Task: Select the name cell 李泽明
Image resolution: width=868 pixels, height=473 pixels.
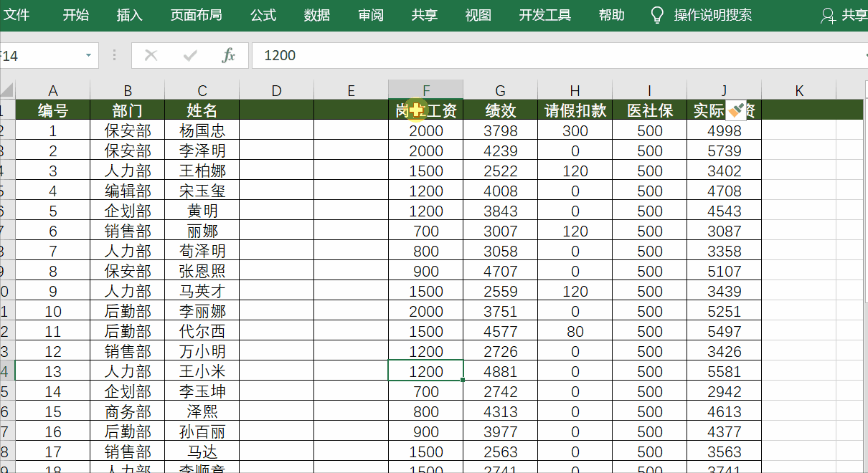Action: 202,150
